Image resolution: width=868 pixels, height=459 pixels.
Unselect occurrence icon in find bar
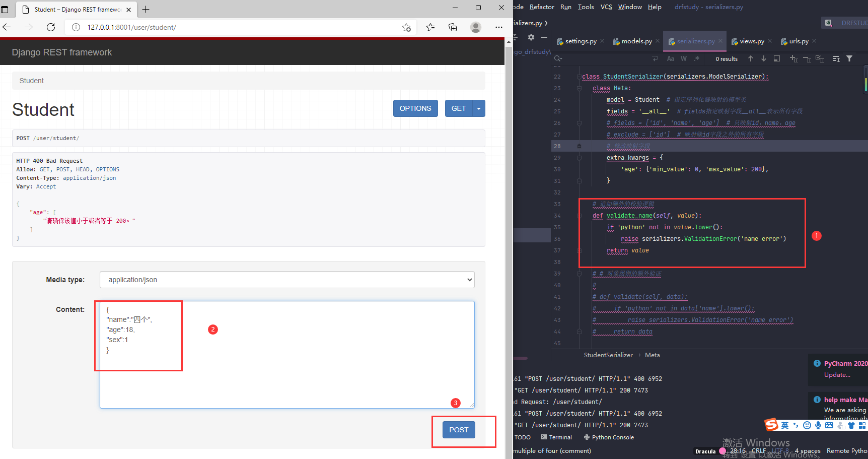click(807, 59)
